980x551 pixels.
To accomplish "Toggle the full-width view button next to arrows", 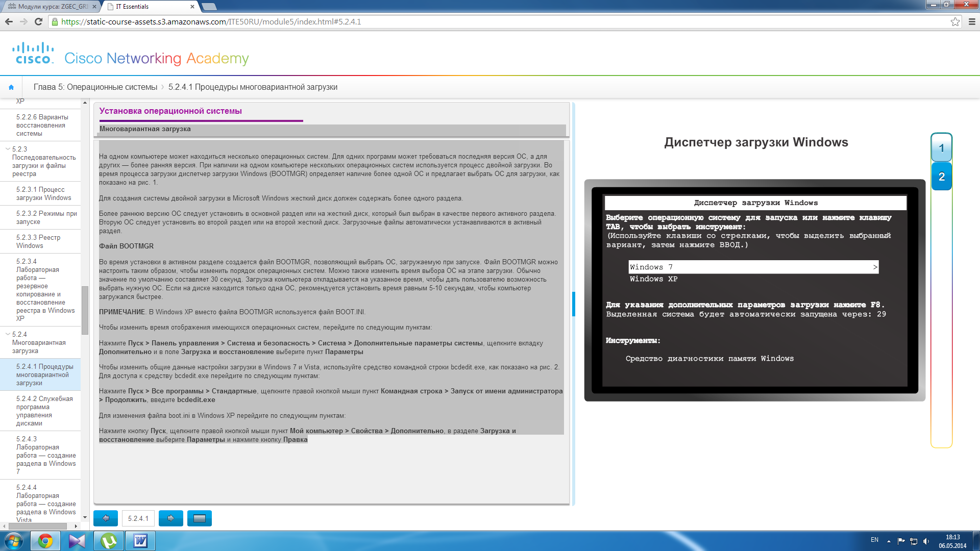I will (200, 518).
